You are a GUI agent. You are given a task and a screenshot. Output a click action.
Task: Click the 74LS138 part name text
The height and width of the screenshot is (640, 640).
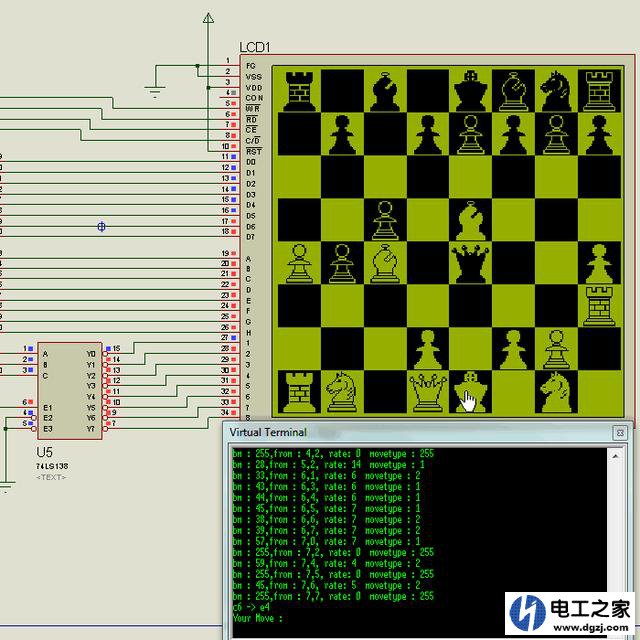click(52, 466)
